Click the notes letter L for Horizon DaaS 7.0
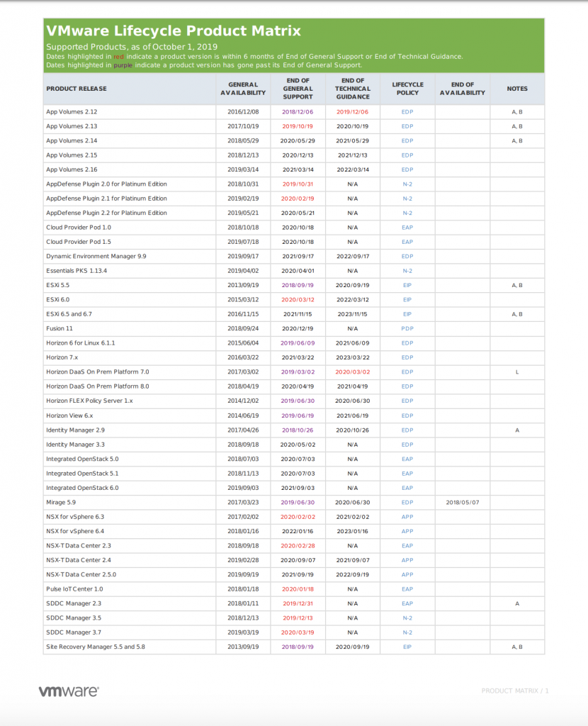This screenshot has height=726, width=588. 517,372
